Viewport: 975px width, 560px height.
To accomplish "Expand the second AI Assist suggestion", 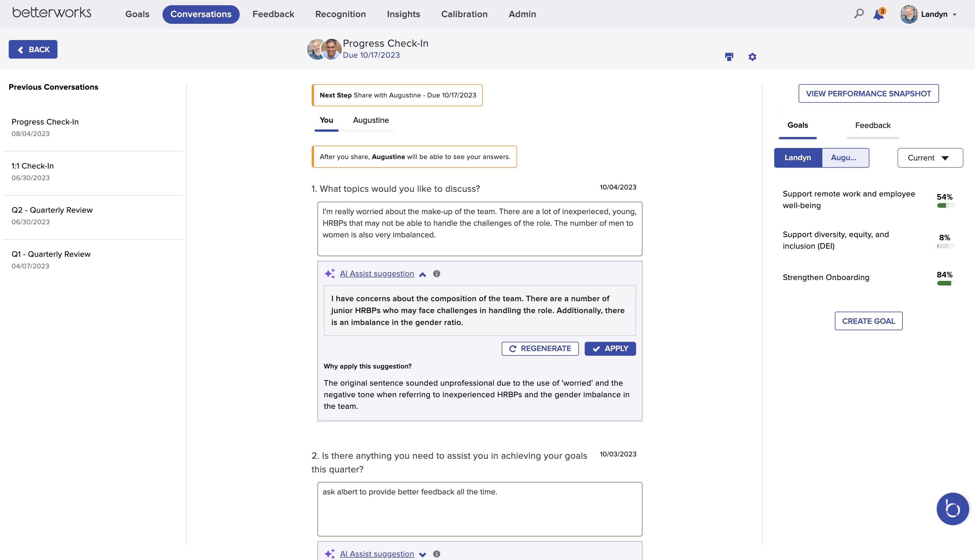I will (x=422, y=554).
